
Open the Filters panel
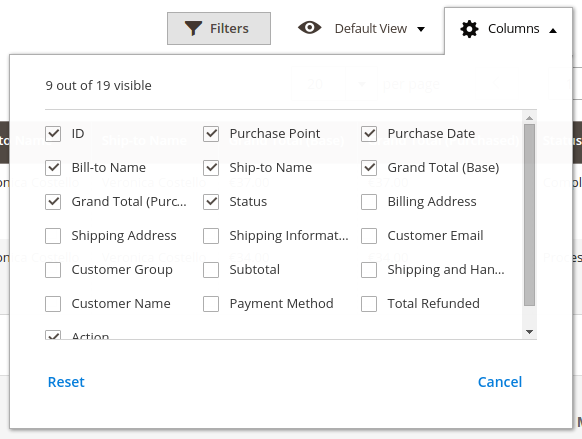pyautogui.click(x=219, y=29)
